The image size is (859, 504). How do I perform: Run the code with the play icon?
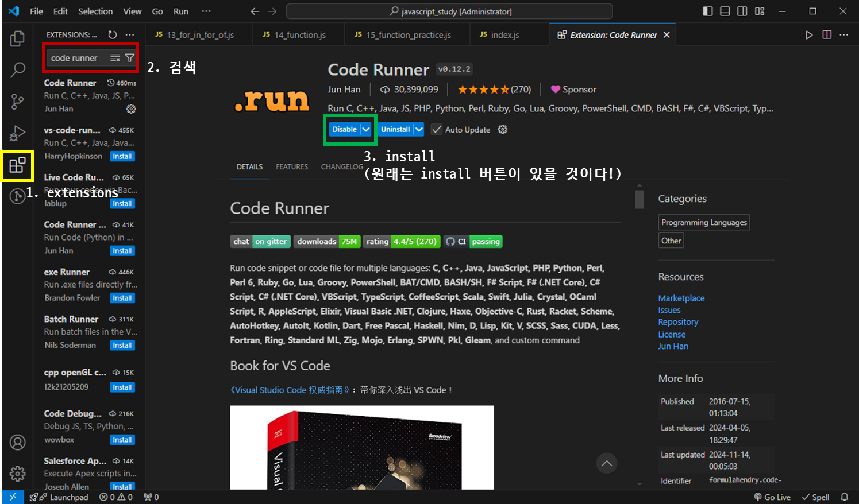coord(809,35)
